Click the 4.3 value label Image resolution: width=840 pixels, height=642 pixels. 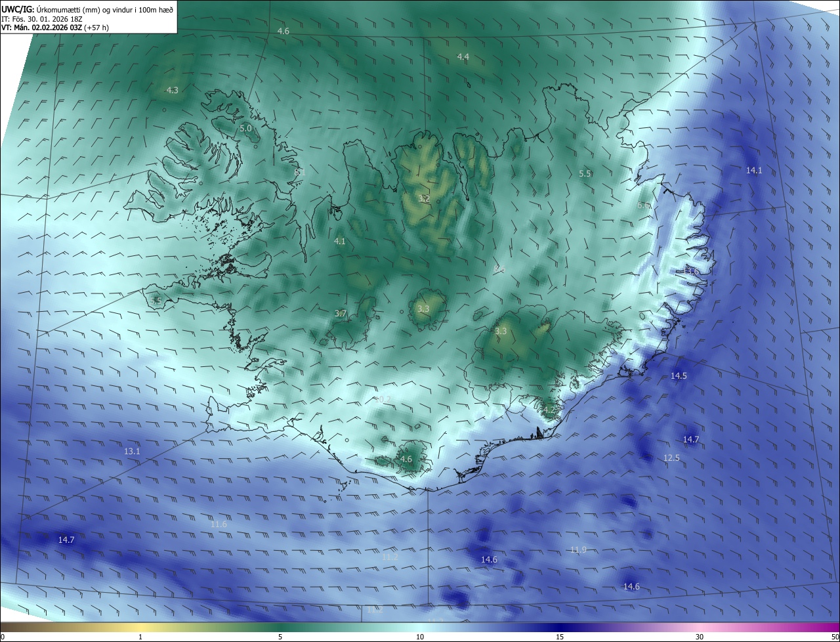click(x=172, y=91)
